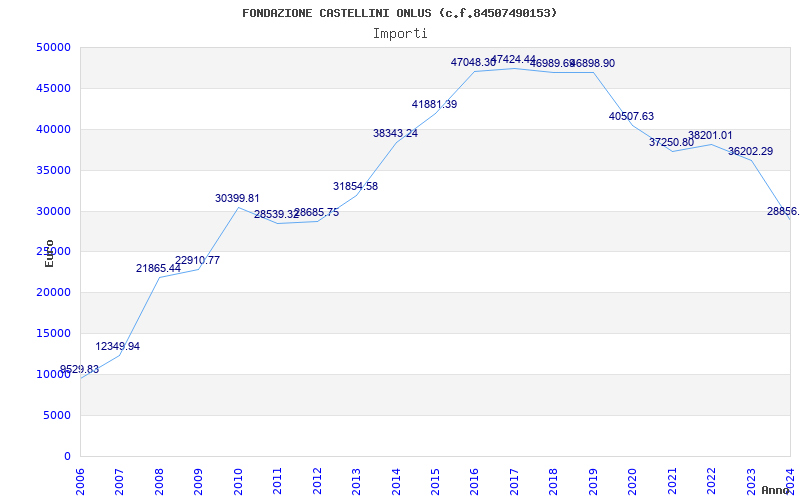
Task: Click the 45000 y-axis tick label
Action: click(x=54, y=88)
